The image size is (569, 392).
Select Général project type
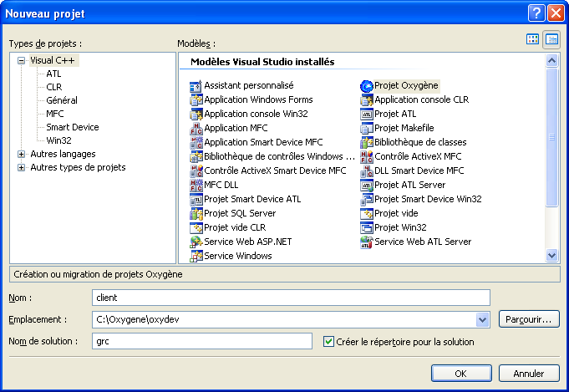click(62, 100)
